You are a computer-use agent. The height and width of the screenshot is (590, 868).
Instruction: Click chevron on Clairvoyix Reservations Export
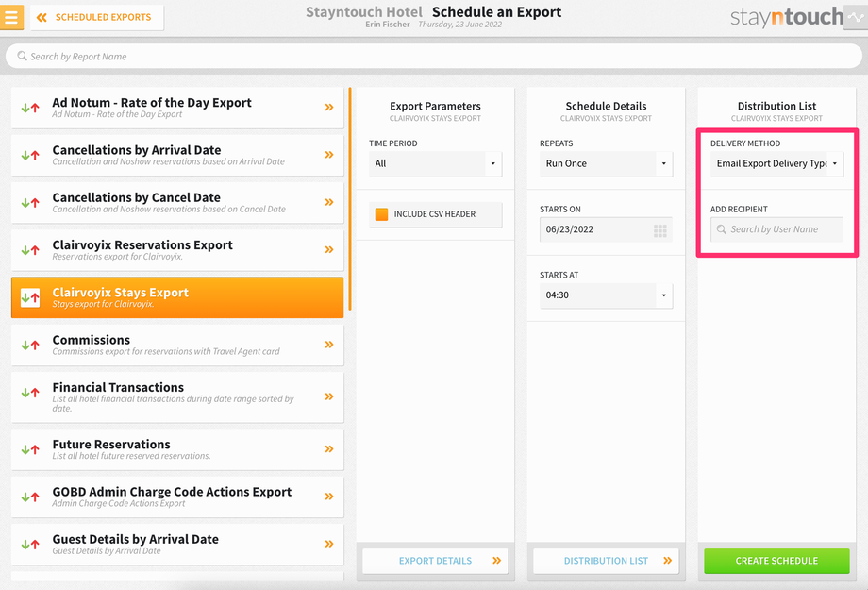point(329,250)
